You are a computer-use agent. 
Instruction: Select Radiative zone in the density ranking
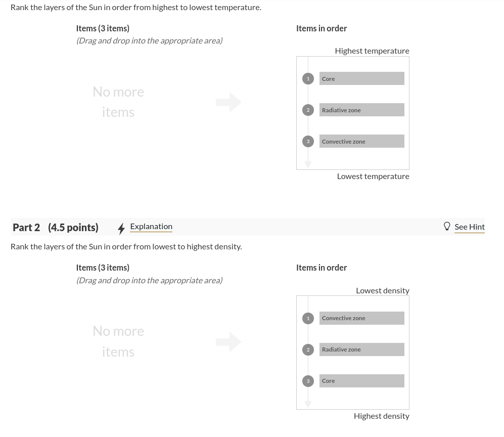[x=361, y=349]
